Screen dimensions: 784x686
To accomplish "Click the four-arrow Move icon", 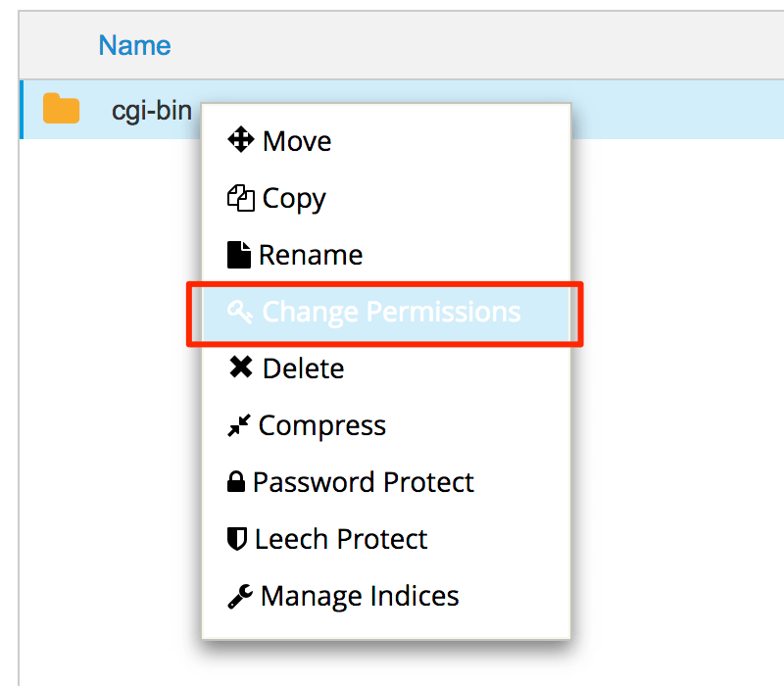I will 240,141.
